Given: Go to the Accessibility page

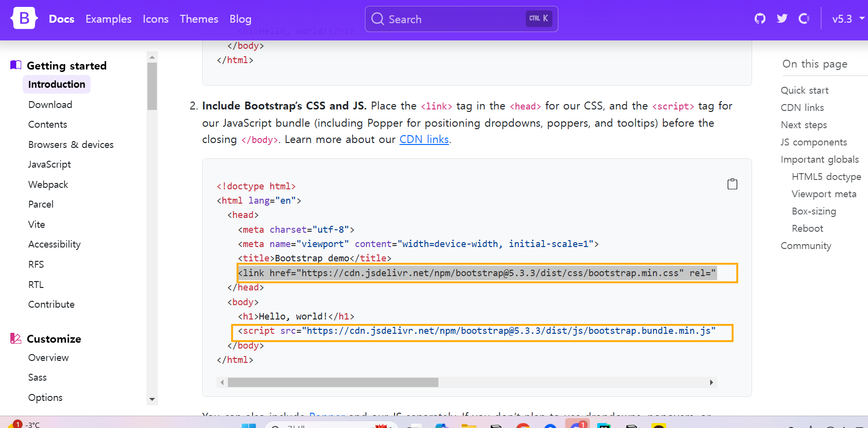Looking at the screenshot, I should (x=54, y=244).
